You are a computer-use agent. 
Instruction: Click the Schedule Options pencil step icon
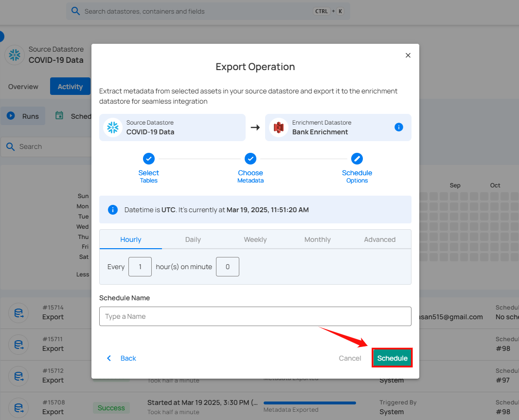point(357,159)
